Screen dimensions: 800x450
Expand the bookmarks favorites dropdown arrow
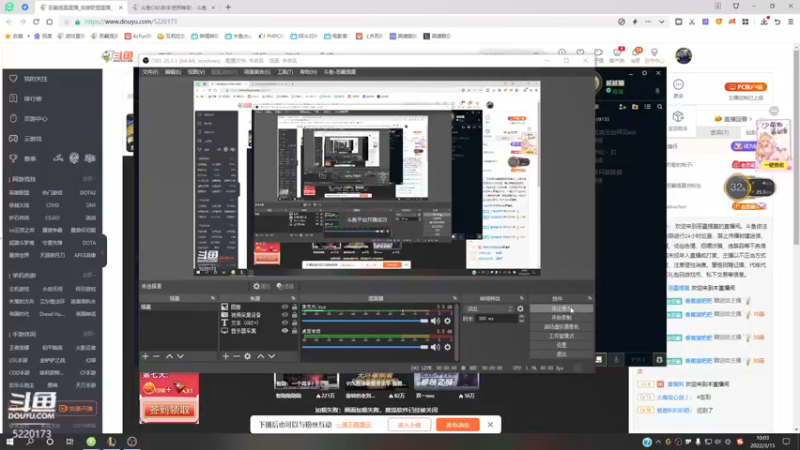pos(29,36)
